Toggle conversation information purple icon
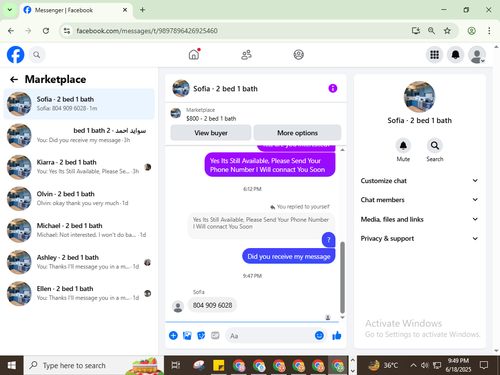The width and height of the screenshot is (500, 375). (333, 88)
